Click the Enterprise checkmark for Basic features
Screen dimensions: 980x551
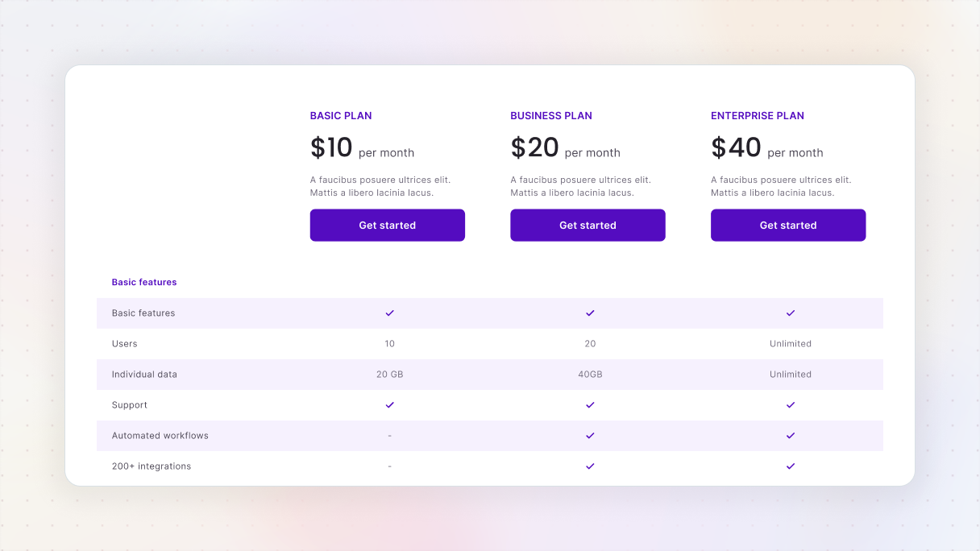(790, 313)
